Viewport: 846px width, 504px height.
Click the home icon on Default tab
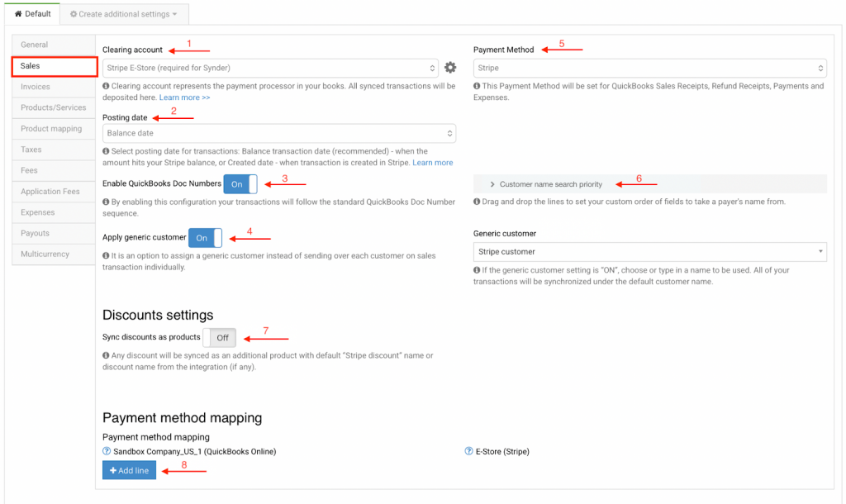18,14
